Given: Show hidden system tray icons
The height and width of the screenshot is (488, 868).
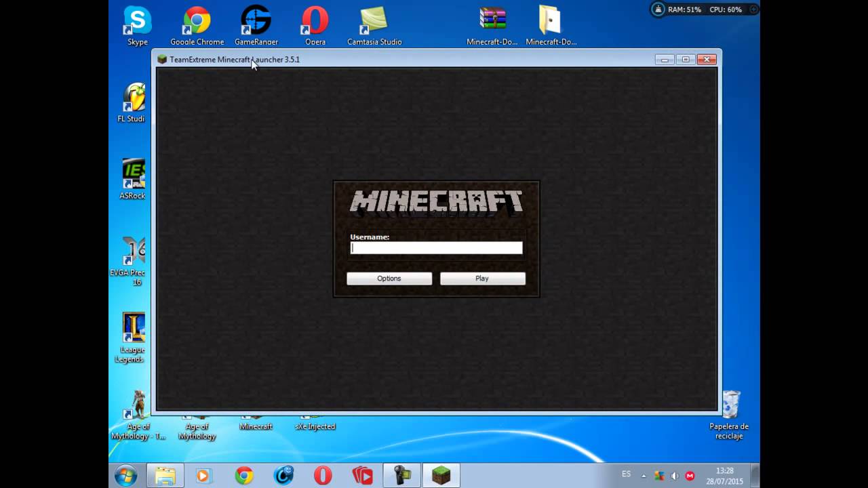Looking at the screenshot, I should click(x=644, y=476).
